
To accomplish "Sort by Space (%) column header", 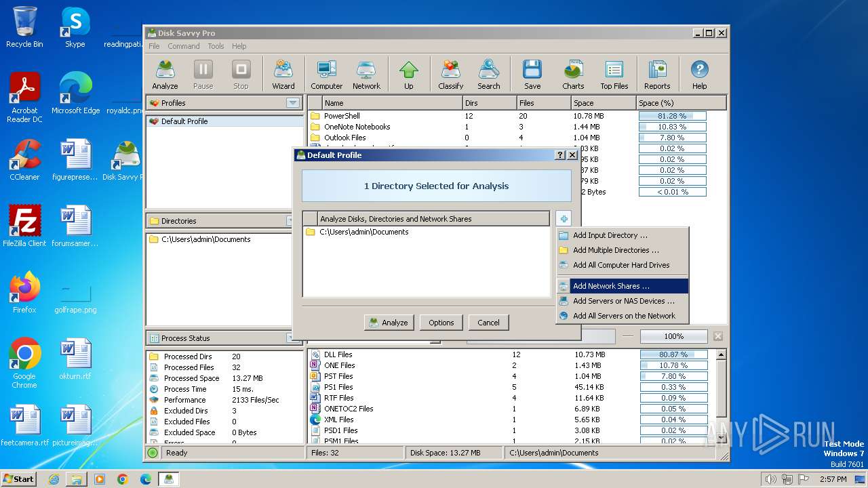I will click(x=682, y=103).
